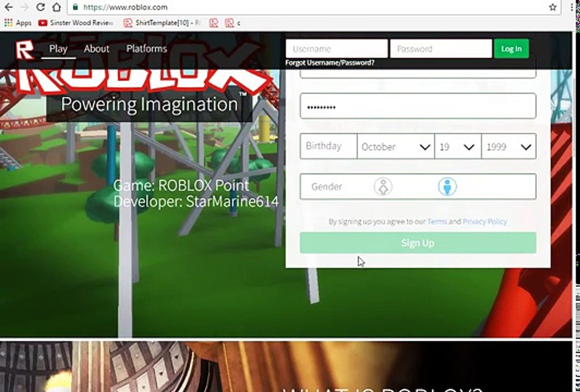This screenshot has height=392, width=580.
Task: Click the 'Game: ROBLOX Point' text
Action: click(x=181, y=185)
